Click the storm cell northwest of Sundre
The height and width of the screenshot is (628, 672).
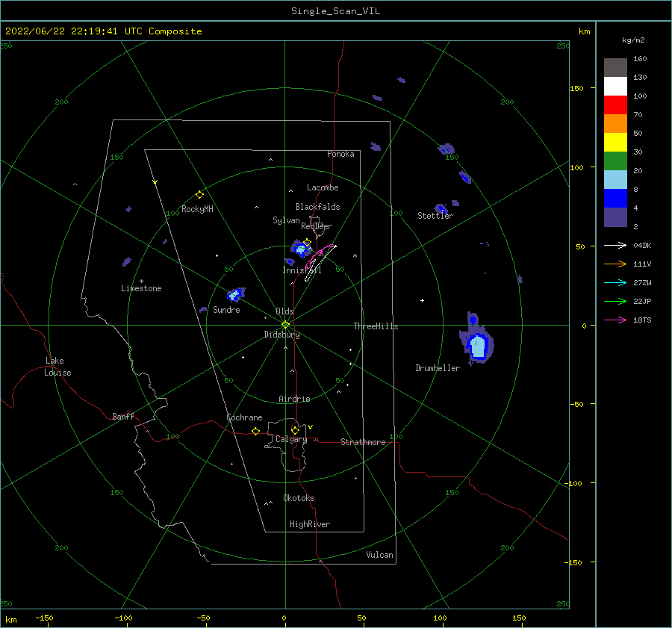click(236, 294)
